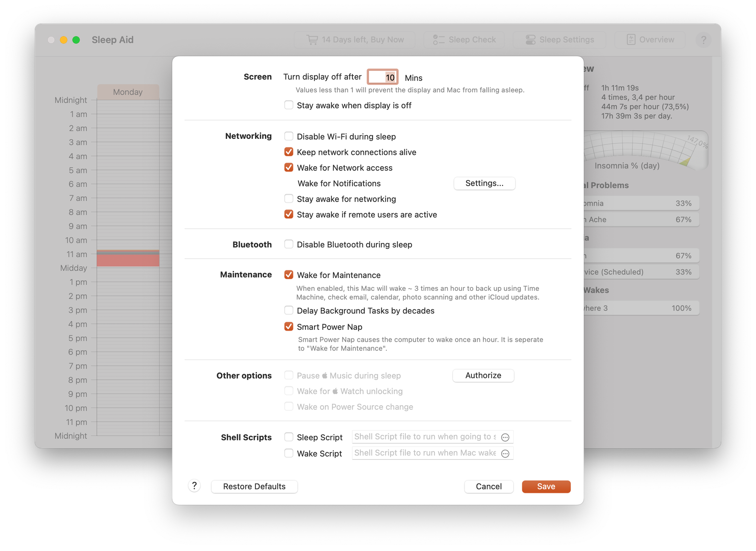Click the dialog help question mark button
Viewport: 756px width, 551px height.
[194, 486]
